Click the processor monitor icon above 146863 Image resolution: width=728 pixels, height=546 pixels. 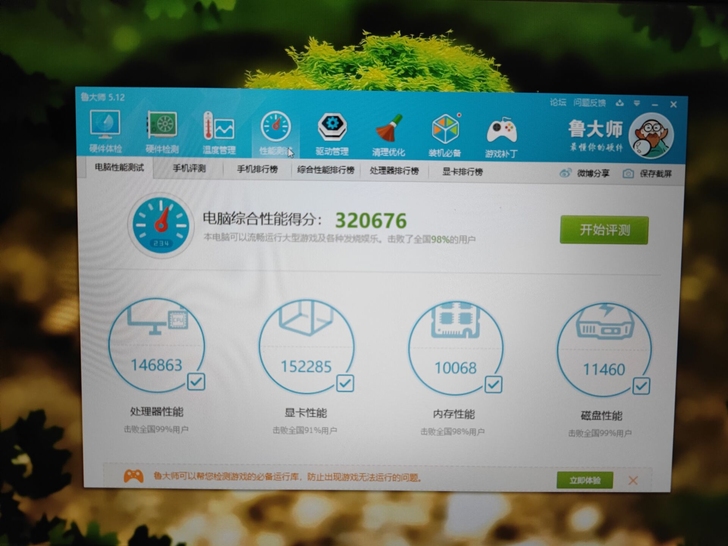coord(157,319)
